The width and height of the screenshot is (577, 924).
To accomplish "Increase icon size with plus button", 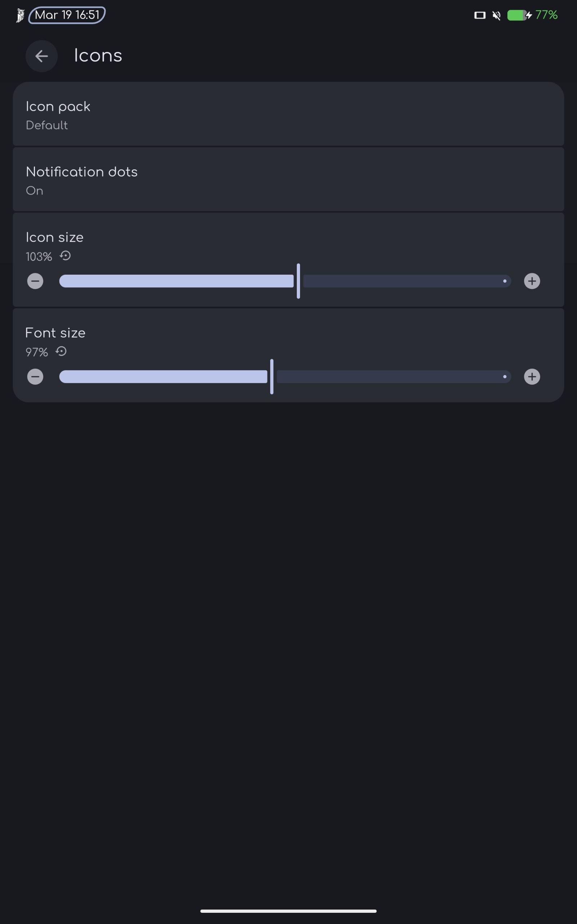I will (532, 281).
